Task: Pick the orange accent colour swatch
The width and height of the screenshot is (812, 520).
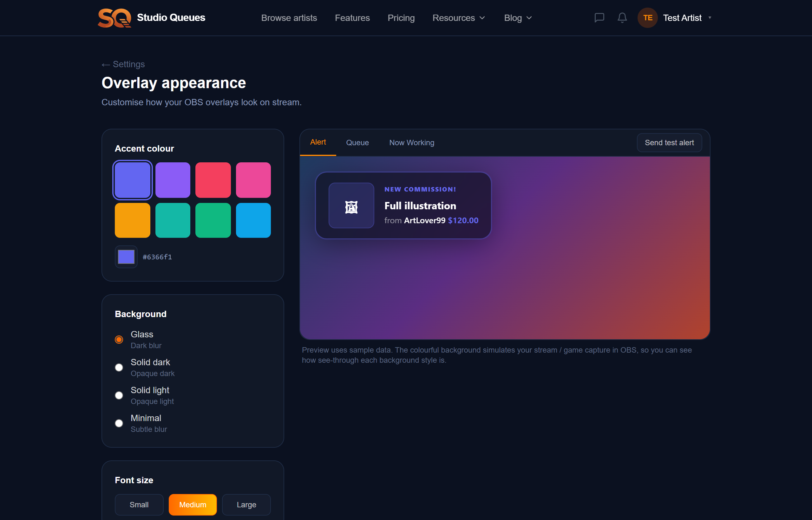Action: 132,220
